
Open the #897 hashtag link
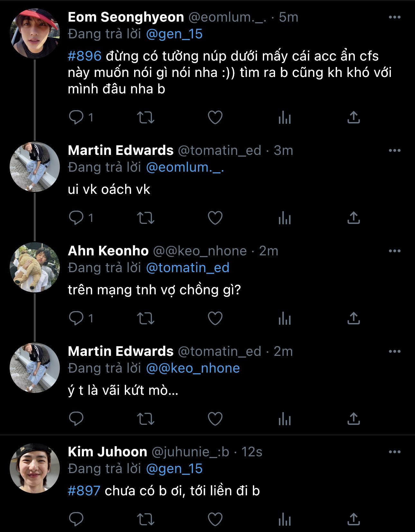click(x=84, y=491)
